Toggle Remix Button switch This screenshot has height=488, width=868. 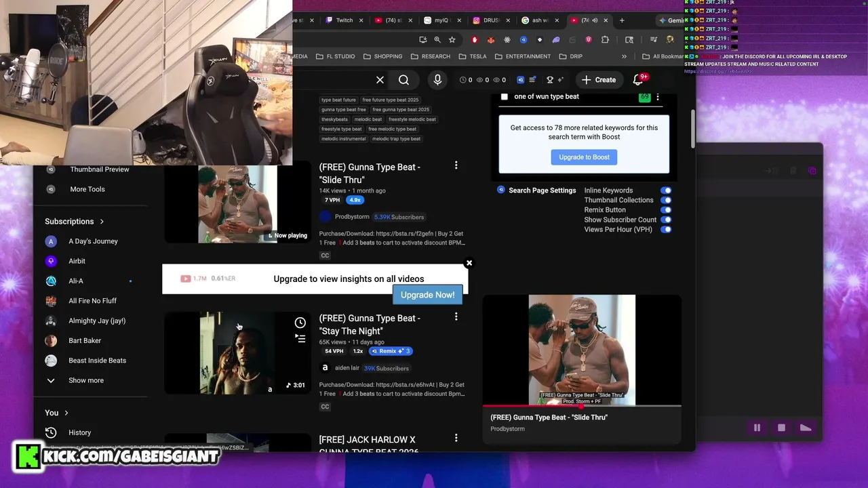666,210
